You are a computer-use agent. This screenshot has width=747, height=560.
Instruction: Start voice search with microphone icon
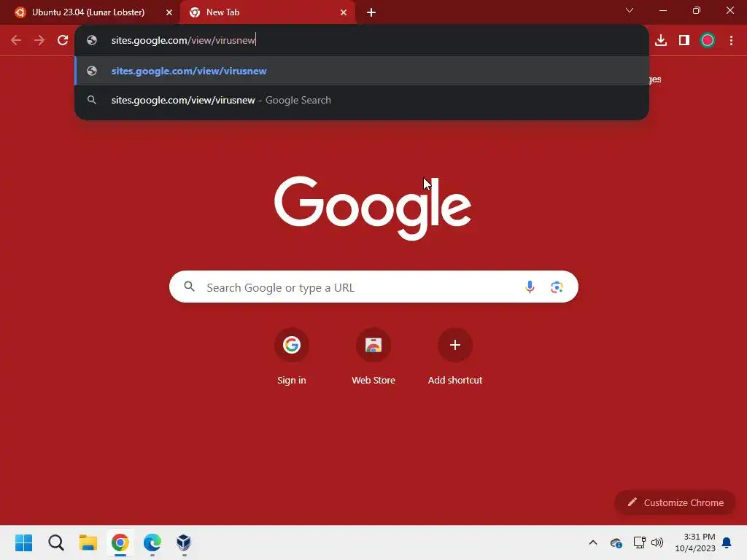(530, 287)
